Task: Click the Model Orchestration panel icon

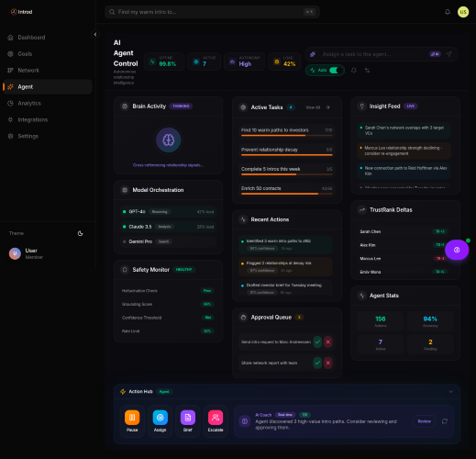Action: (x=125, y=190)
